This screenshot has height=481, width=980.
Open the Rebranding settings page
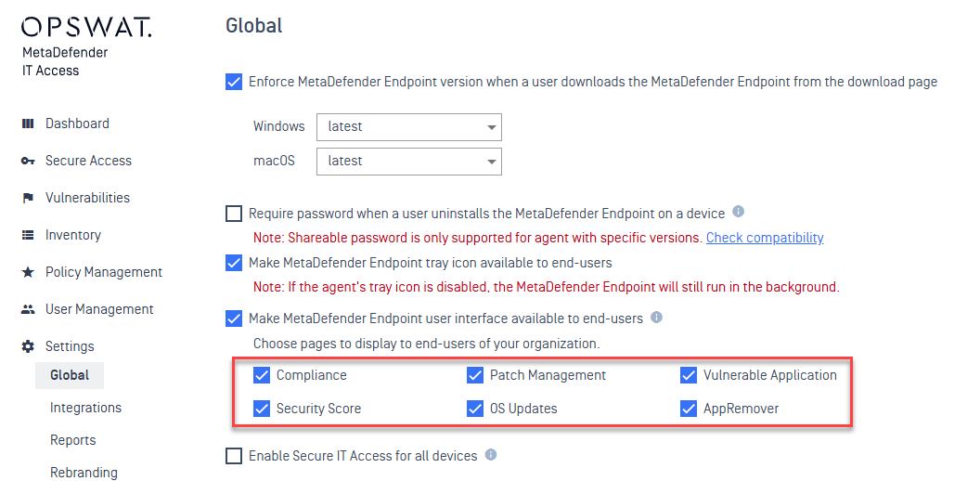84,473
